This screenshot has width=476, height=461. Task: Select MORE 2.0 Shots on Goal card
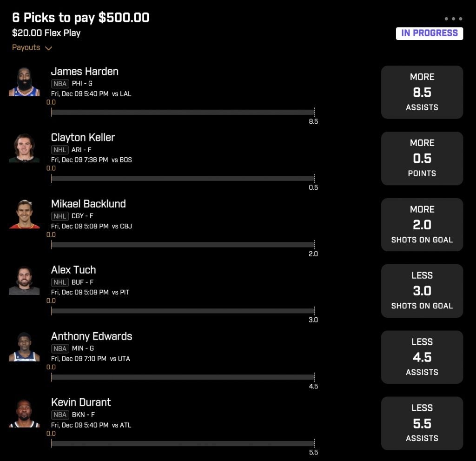[422, 225]
